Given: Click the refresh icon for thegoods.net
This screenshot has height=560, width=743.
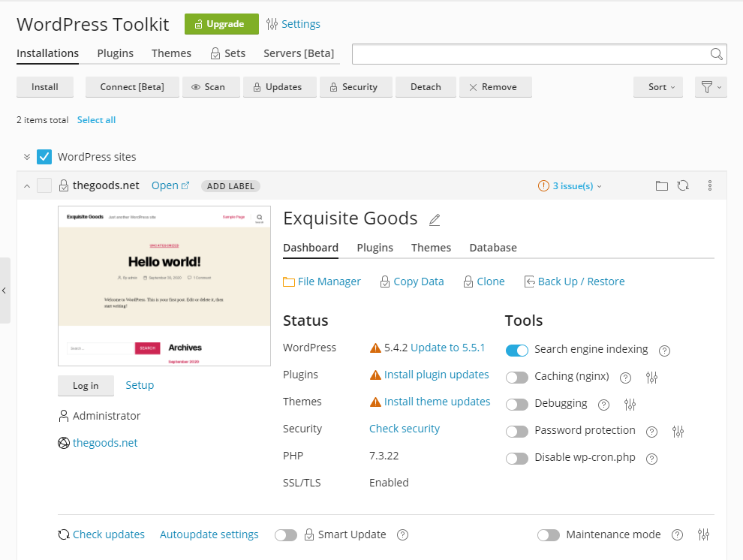Looking at the screenshot, I should [x=683, y=185].
